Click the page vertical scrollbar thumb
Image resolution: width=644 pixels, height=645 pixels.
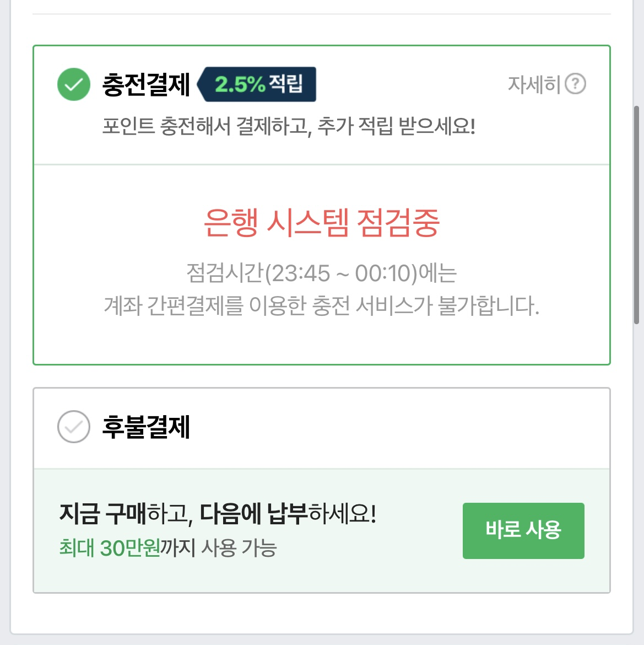pos(636,215)
